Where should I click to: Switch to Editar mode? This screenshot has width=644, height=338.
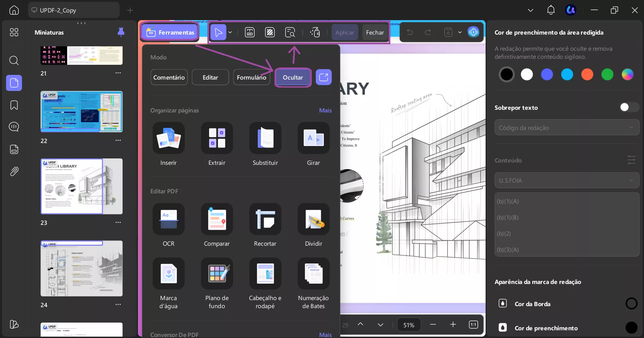(x=210, y=77)
